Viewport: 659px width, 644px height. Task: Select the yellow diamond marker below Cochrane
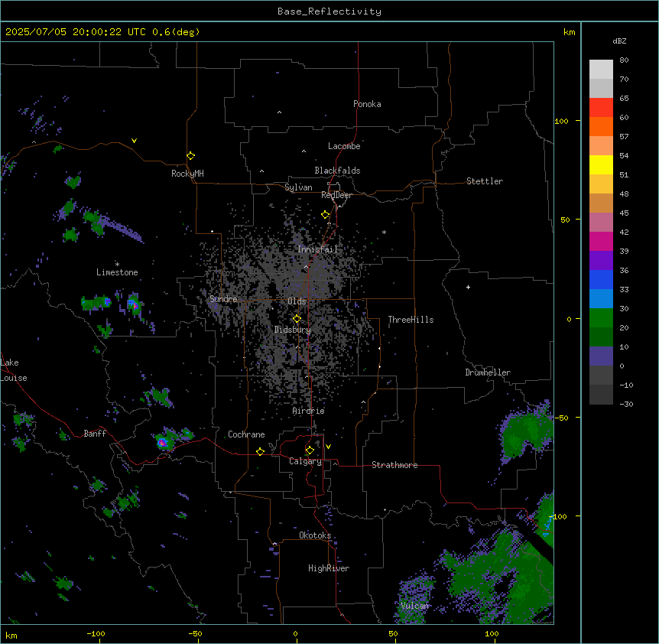click(260, 451)
